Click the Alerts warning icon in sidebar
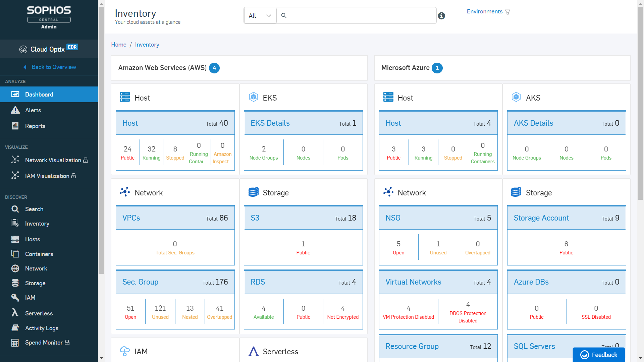 (15, 110)
